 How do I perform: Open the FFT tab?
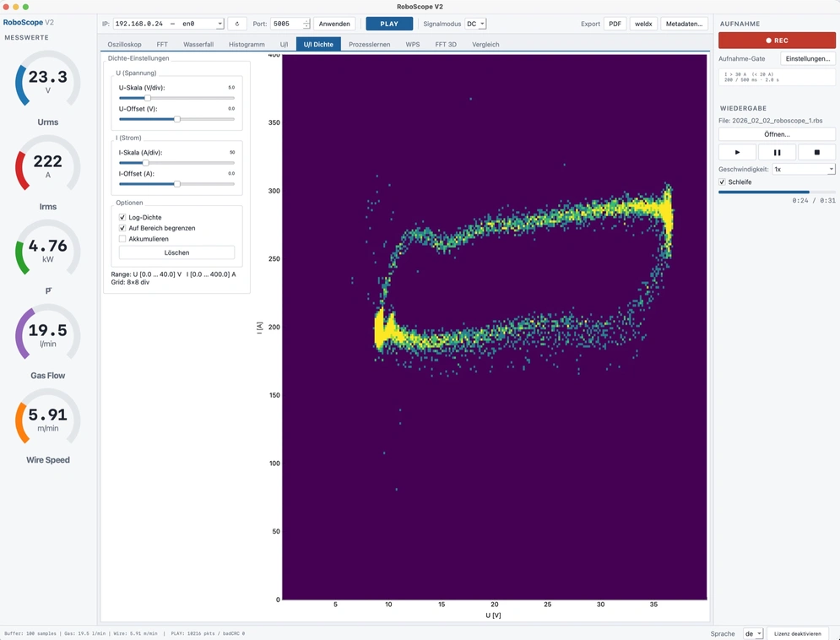tap(162, 45)
